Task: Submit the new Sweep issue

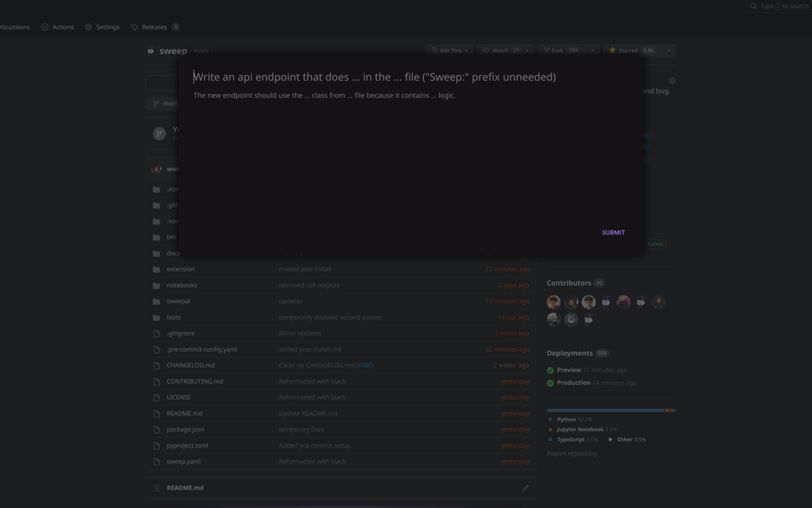Action: [613, 232]
